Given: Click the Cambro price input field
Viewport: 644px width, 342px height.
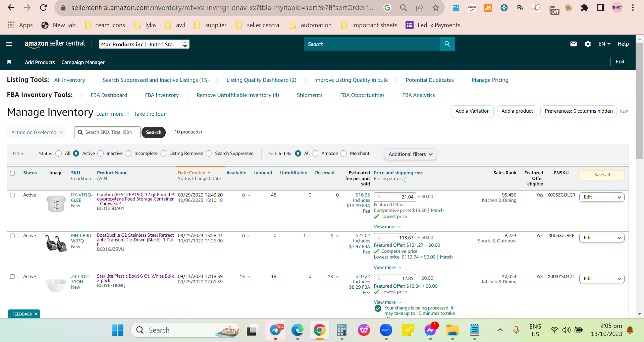Looking at the screenshot, I should (x=395, y=197).
